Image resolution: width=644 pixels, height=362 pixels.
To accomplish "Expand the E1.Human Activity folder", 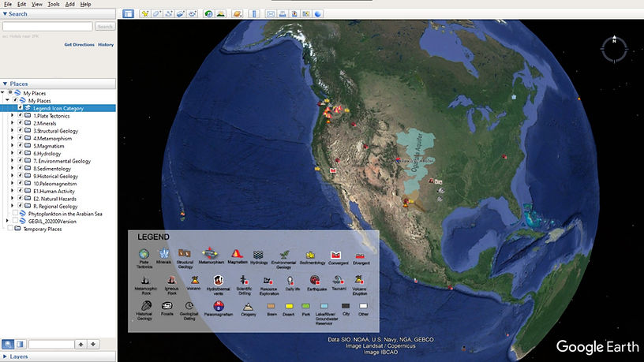I will click(13, 191).
